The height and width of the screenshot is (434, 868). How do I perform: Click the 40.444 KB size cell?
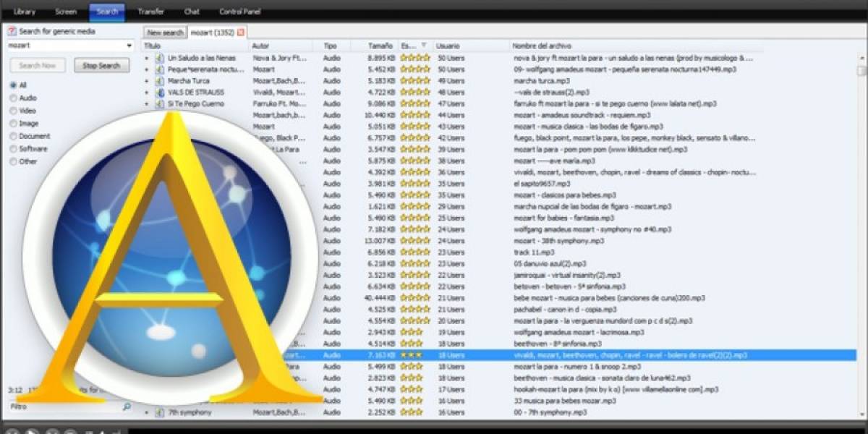pyautogui.click(x=380, y=298)
